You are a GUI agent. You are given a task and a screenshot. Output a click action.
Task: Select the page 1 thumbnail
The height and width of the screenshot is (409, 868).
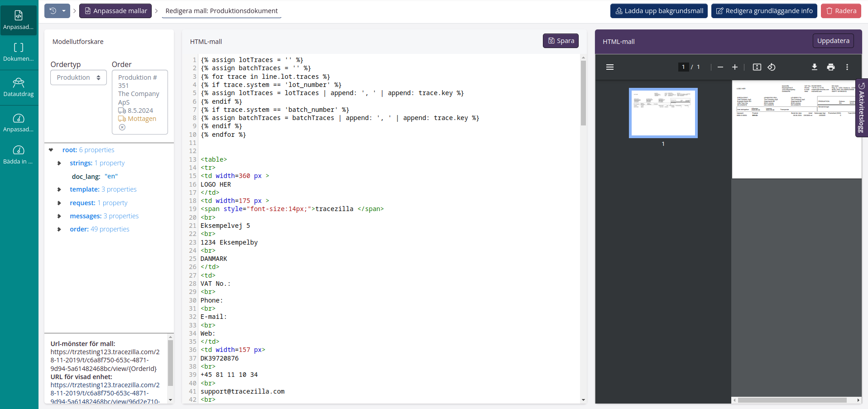point(663,113)
